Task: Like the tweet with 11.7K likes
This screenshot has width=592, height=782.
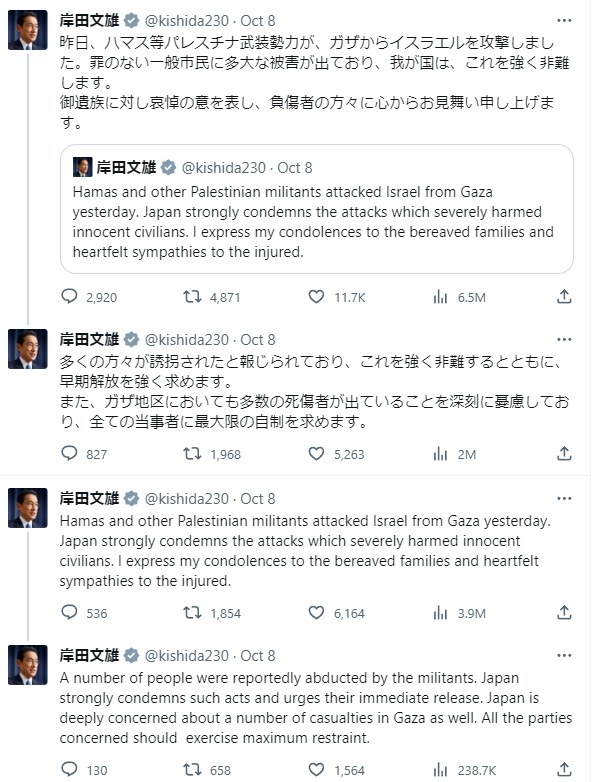Action: coord(316,297)
